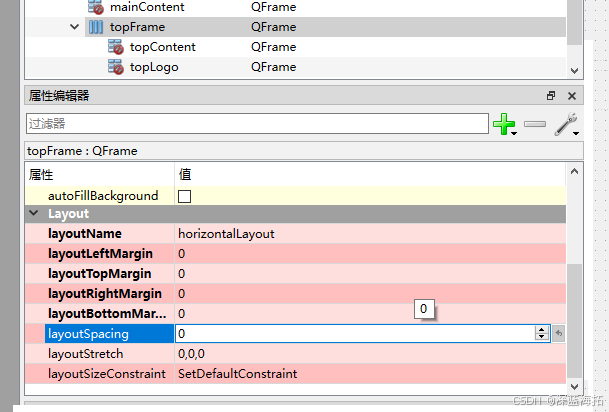
Task: Close the property editor panel
Action: tap(572, 96)
